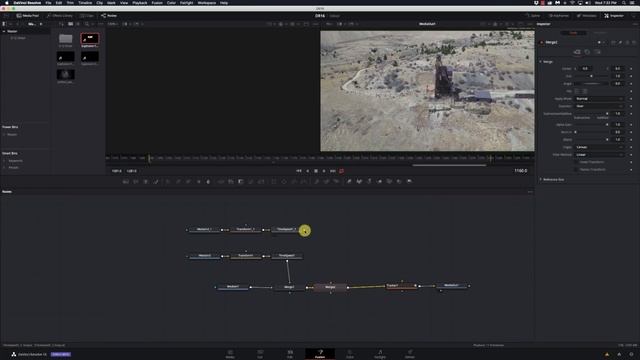The height and width of the screenshot is (360, 640).
Task: Switch to the Fairlight page tab
Action: pos(380,353)
